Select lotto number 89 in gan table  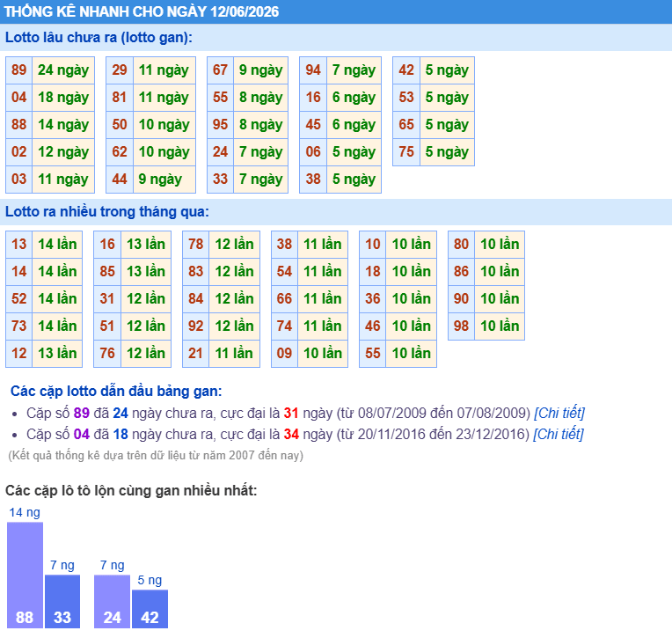coord(18,70)
